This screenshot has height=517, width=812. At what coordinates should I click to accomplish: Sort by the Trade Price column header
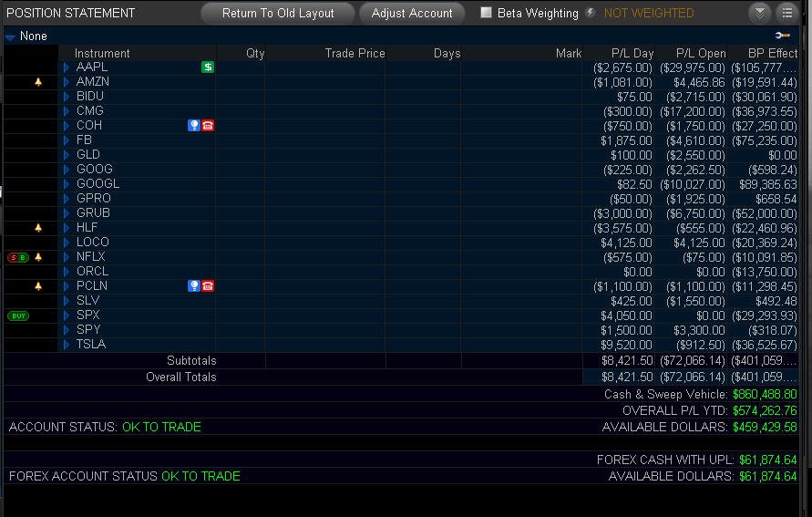tap(355, 54)
